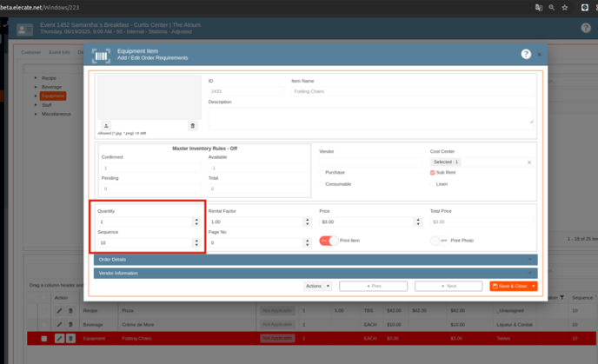598x364 pixels.
Task: Expand the Order Details section
Action: click(x=316, y=259)
